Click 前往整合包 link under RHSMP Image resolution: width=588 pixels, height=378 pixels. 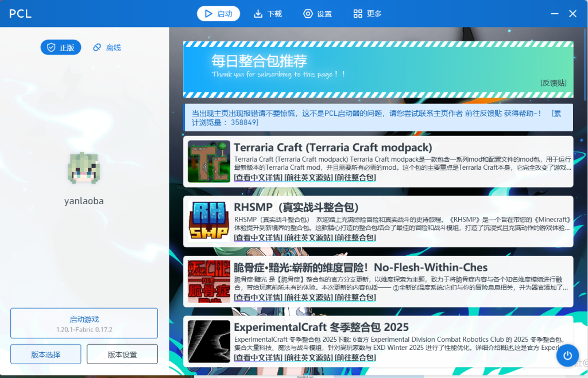[355, 237]
